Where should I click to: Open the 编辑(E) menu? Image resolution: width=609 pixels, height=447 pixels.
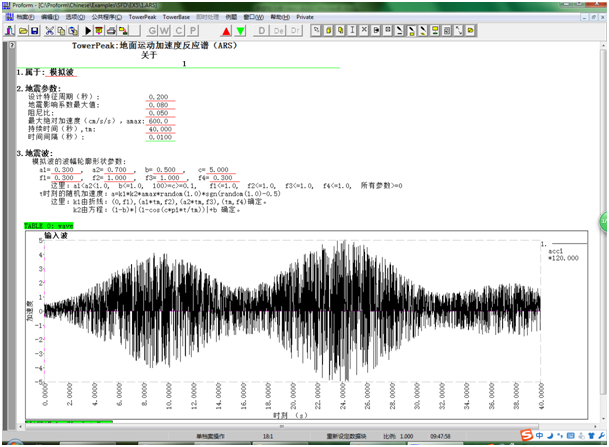coord(50,17)
